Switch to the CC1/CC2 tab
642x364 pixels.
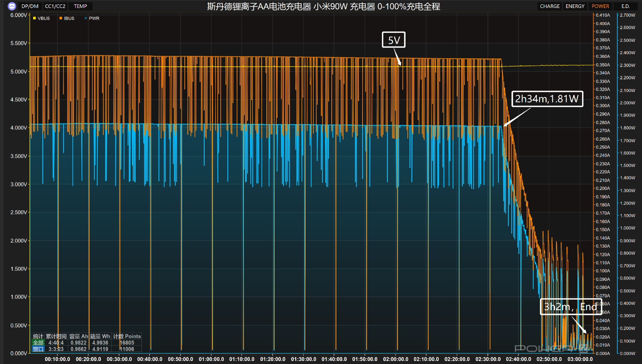55,6
